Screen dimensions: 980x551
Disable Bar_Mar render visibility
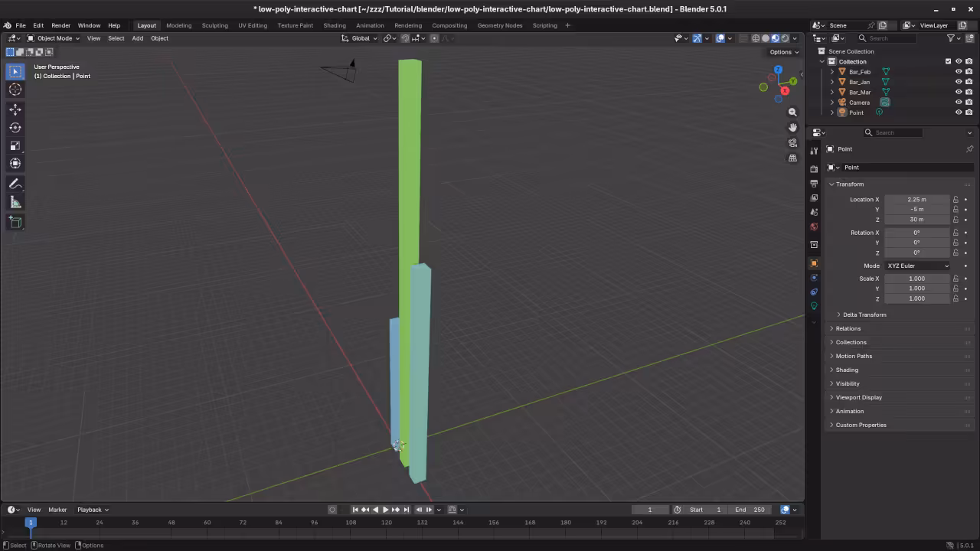click(x=969, y=92)
